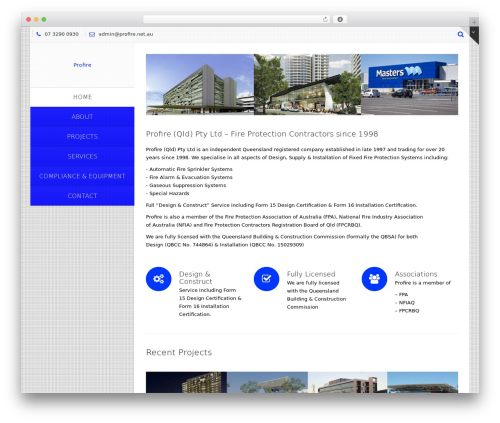The image size is (500, 423).
Task: Maximize window with the green button
Action: click(44, 20)
